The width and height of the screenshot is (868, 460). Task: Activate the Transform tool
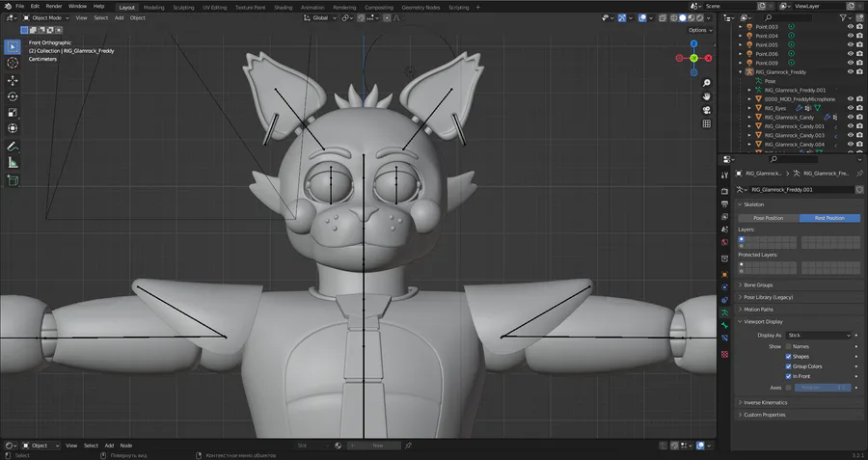13,128
